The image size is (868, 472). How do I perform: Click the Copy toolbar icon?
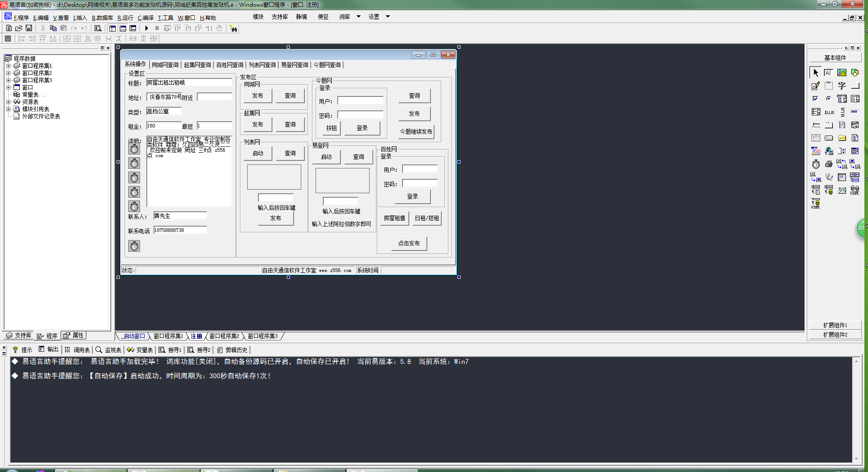point(53,28)
